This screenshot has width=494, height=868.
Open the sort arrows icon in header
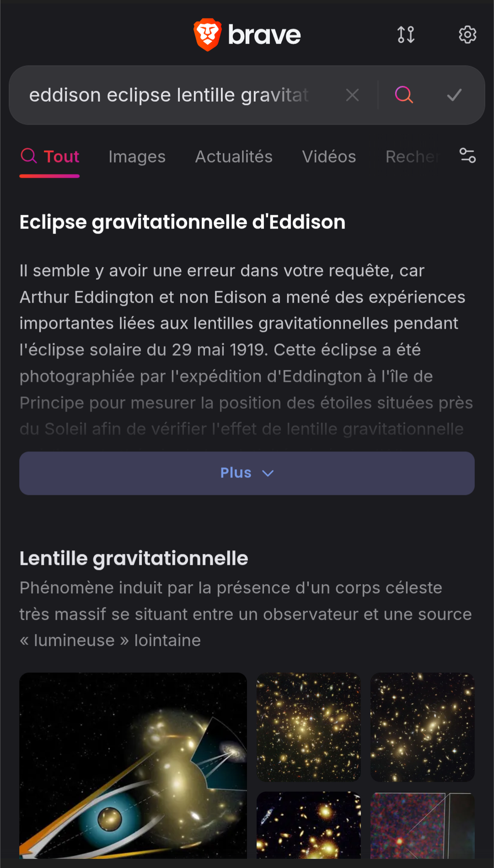[406, 35]
